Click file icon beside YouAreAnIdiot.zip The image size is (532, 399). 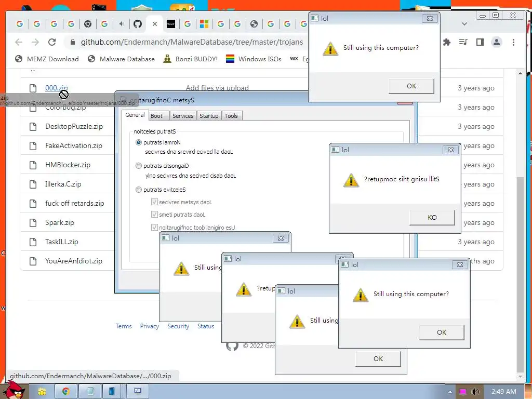(x=33, y=261)
